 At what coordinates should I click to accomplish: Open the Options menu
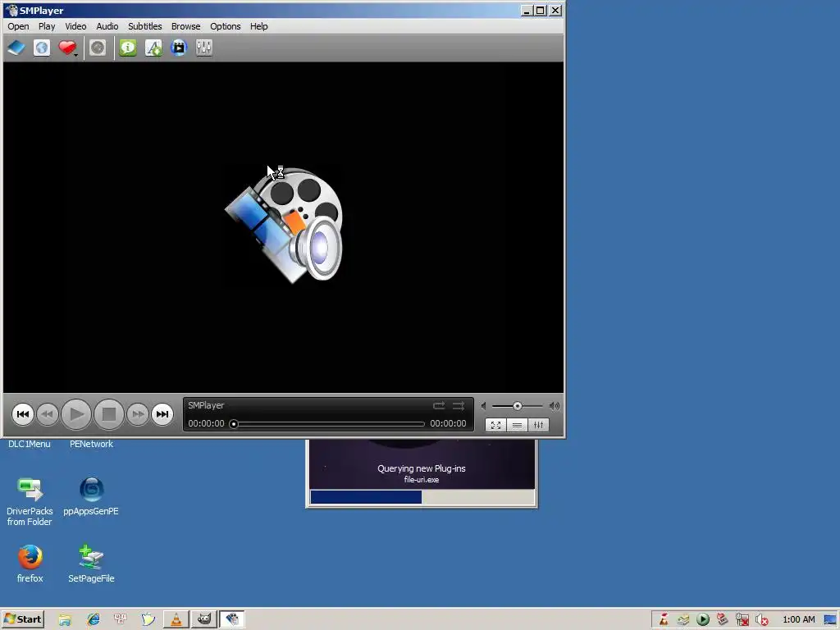(x=225, y=26)
